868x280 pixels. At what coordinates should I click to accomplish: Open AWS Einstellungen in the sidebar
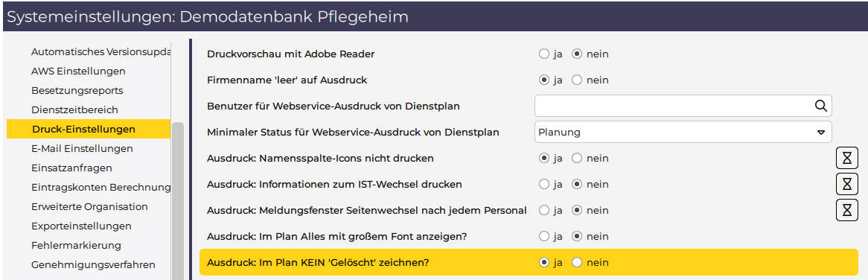click(x=78, y=71)
